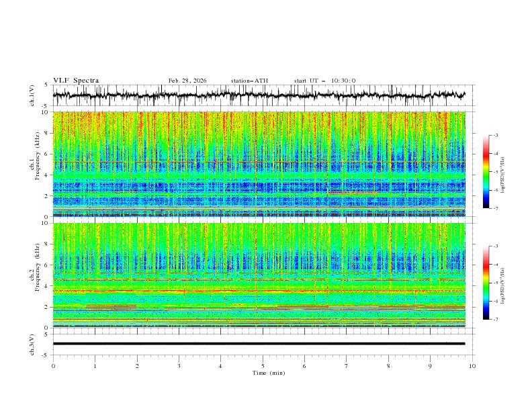Click the 7 tick on Time axis
The height and width of the screenshot is (411, 532).
(347, 366)
